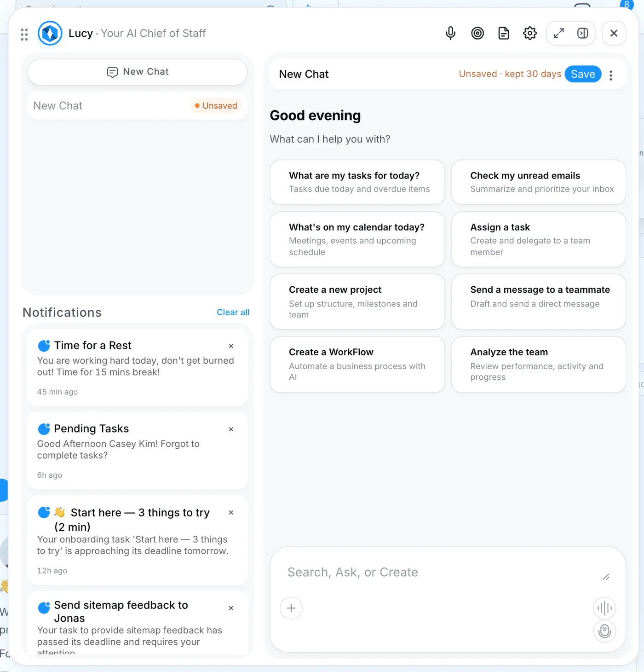Screen dimensions: 644x672
Task: Dismiss the Send sitemap feedback notification
Action: click(x=231, y=608)
